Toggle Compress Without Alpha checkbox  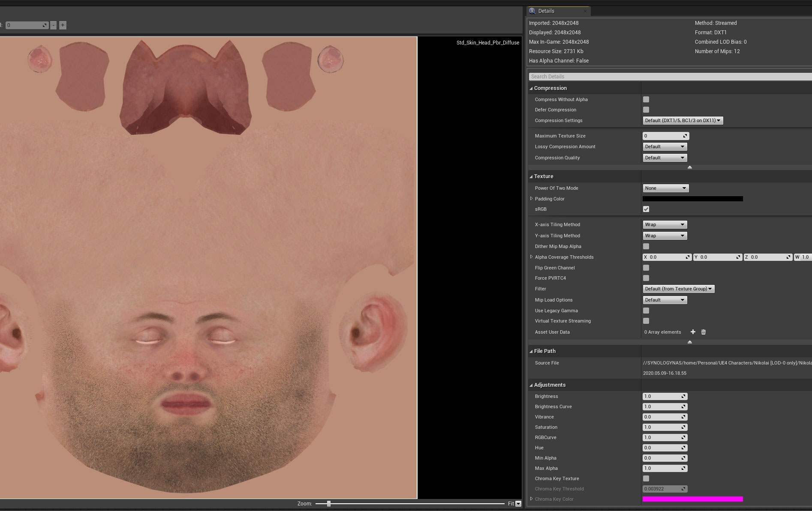(x=646, y=99)
